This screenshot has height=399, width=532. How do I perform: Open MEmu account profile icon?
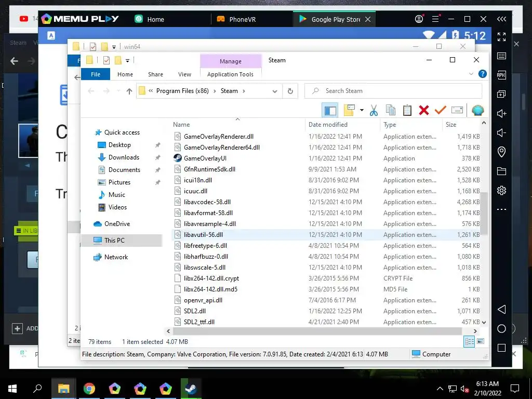coord(419,19)
